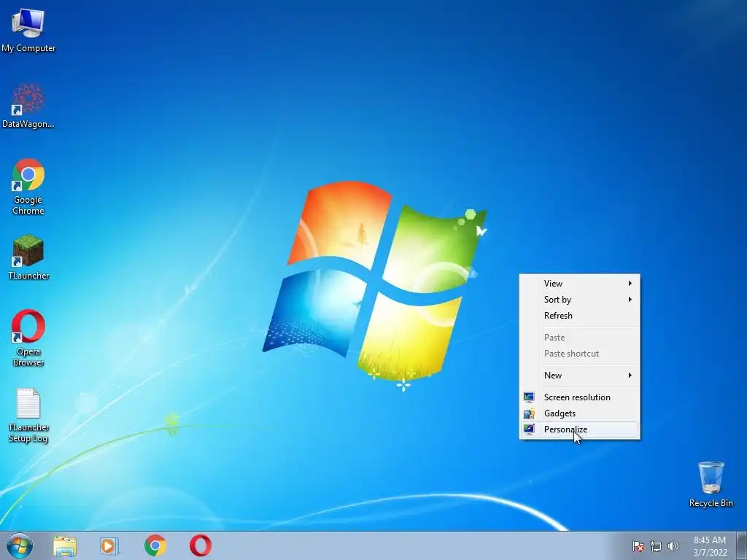Select the TLauncher Setup Log file
This screenshot has height=560, width=747.
pos(28,415)
